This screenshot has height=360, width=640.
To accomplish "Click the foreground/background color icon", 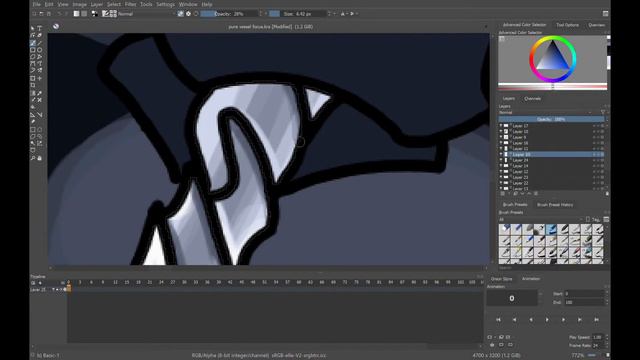I will pyautogui.click(x=94, y=14).
